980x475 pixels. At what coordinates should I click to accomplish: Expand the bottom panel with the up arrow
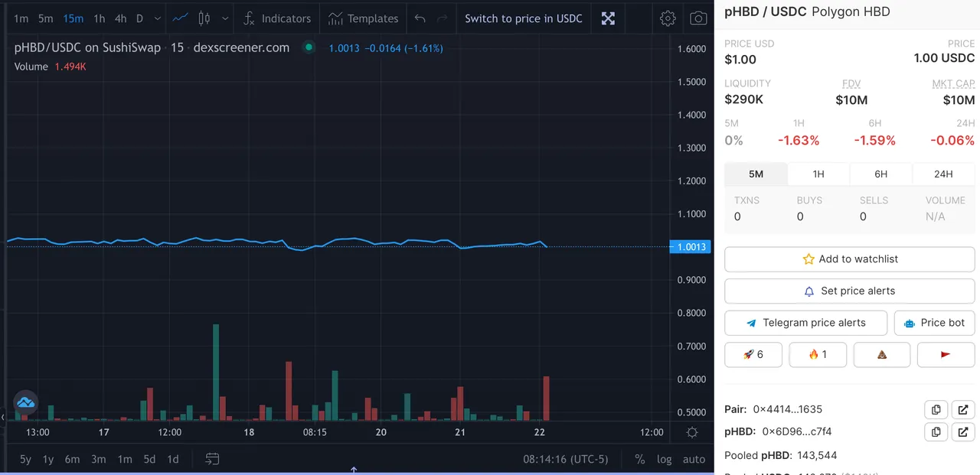pyautogui.click(x=354, y=470)
